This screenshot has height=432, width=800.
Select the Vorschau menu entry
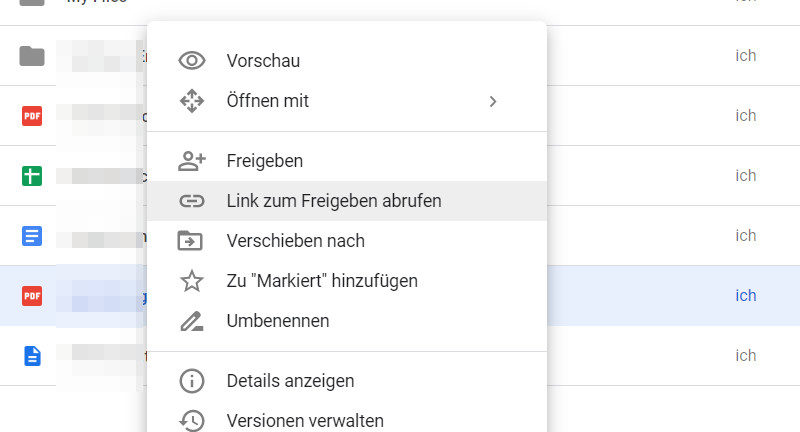point(263,61)
